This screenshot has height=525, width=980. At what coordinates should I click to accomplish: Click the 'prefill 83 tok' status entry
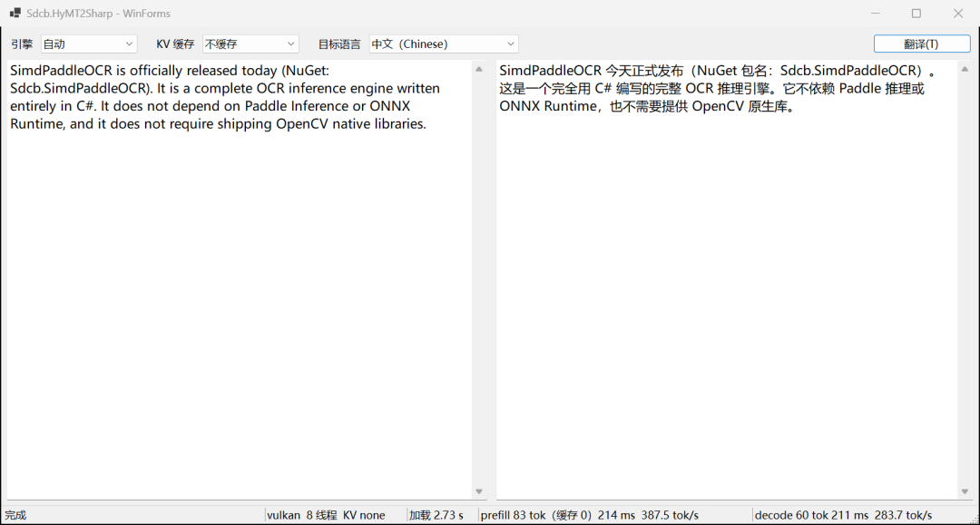590,515
